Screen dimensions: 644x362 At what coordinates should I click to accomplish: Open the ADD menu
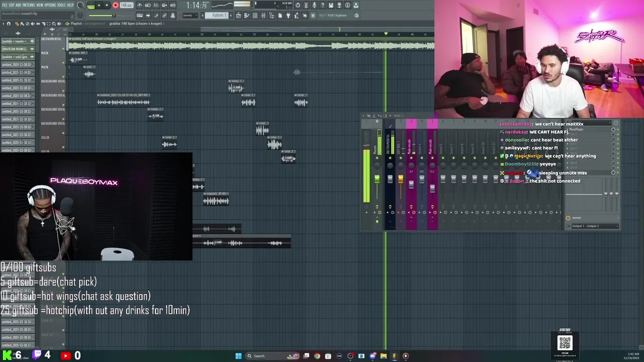pos(18,5)
